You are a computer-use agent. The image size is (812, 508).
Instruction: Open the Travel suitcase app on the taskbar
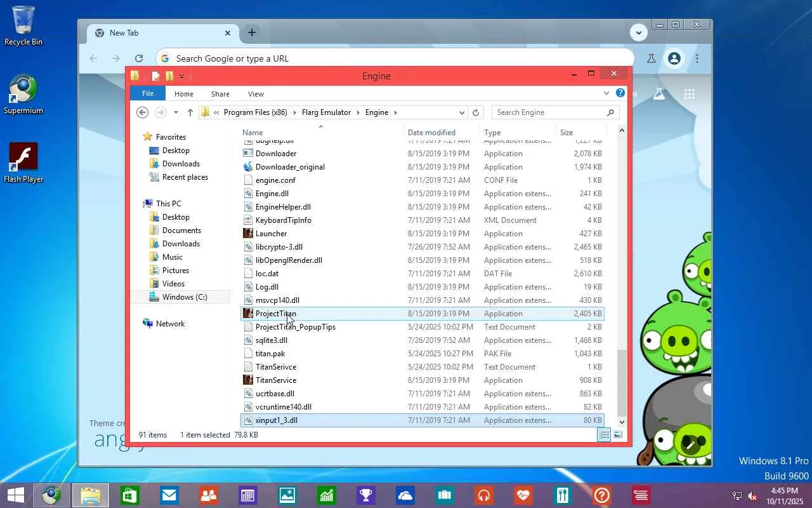click(444, 495)
